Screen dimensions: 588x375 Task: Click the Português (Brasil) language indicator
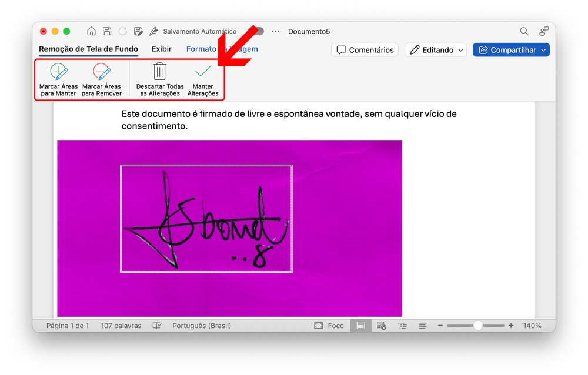[x=201, y=326]
